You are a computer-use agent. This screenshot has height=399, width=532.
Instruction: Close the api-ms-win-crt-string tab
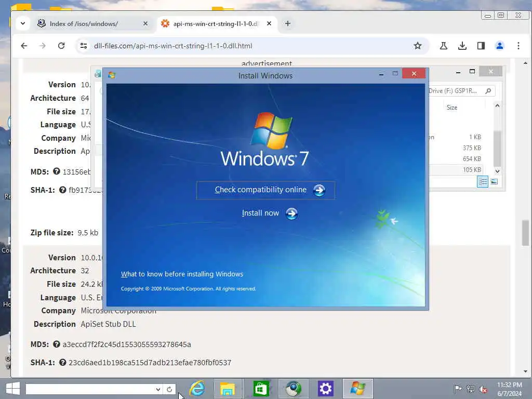(269, 23)
